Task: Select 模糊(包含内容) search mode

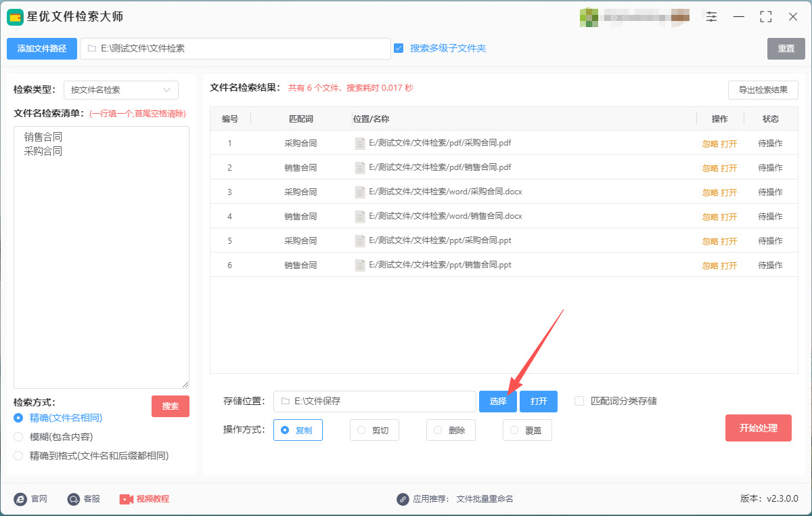Action: [18, 437]
